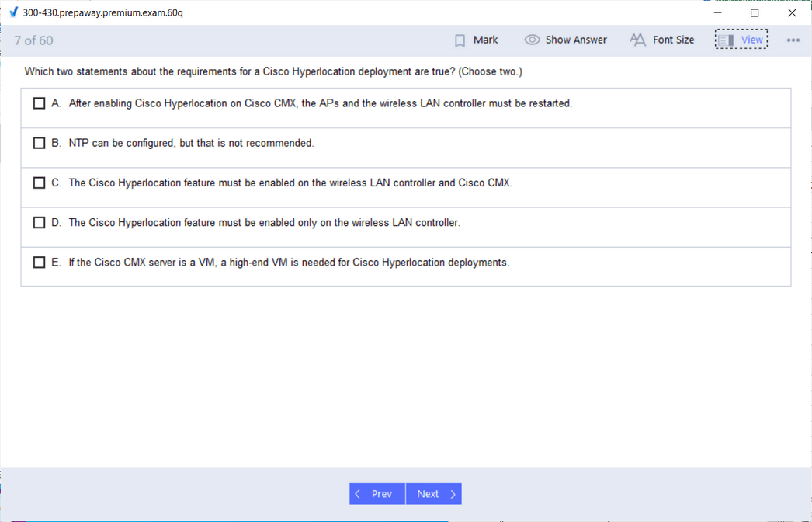The width and height of the screenshot is (812, 522).
Task: Click the Mark label text
Action: coord(485,40)
